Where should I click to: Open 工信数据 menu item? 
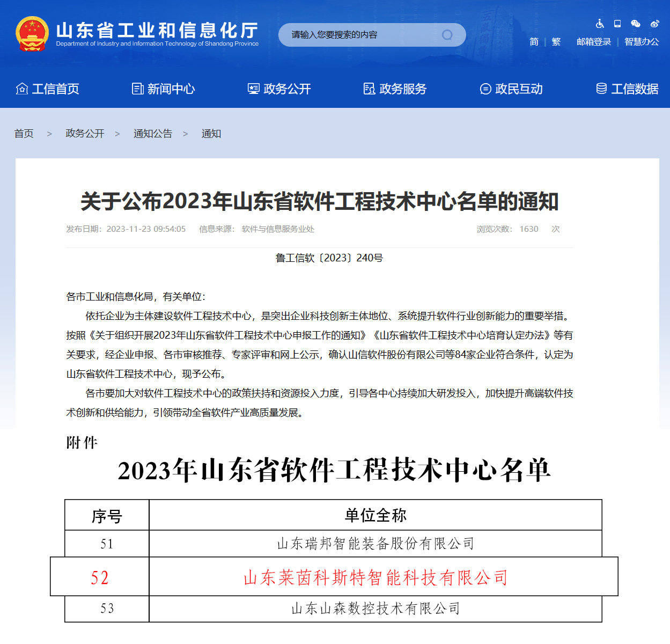[627, 89]
